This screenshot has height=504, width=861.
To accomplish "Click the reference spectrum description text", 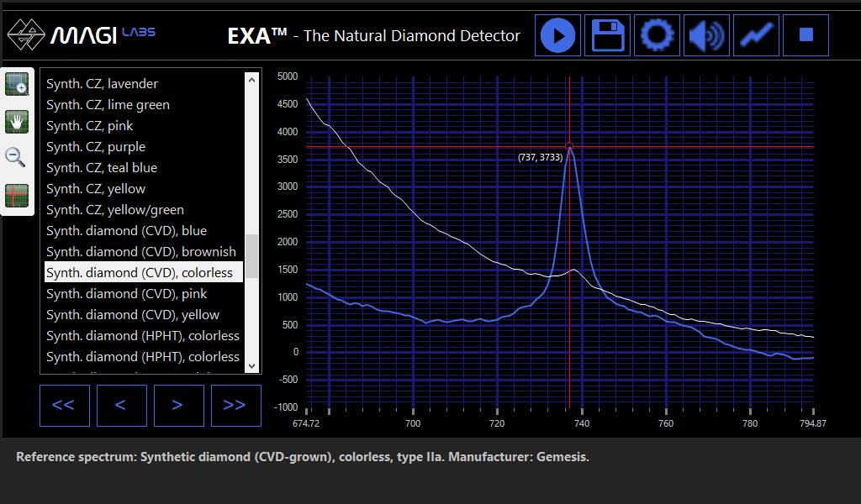I will (302, 457).
